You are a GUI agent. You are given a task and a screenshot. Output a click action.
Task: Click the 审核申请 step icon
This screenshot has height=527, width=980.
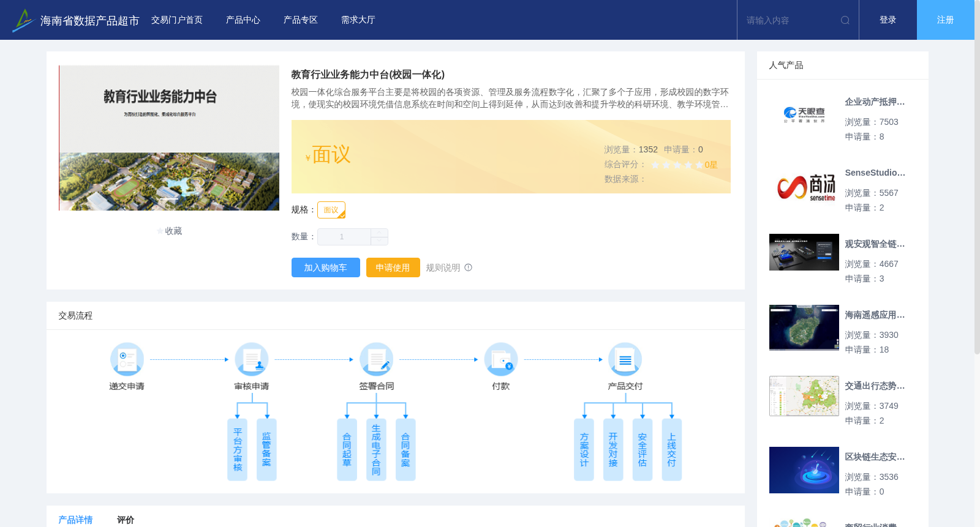tap(252, 359)
